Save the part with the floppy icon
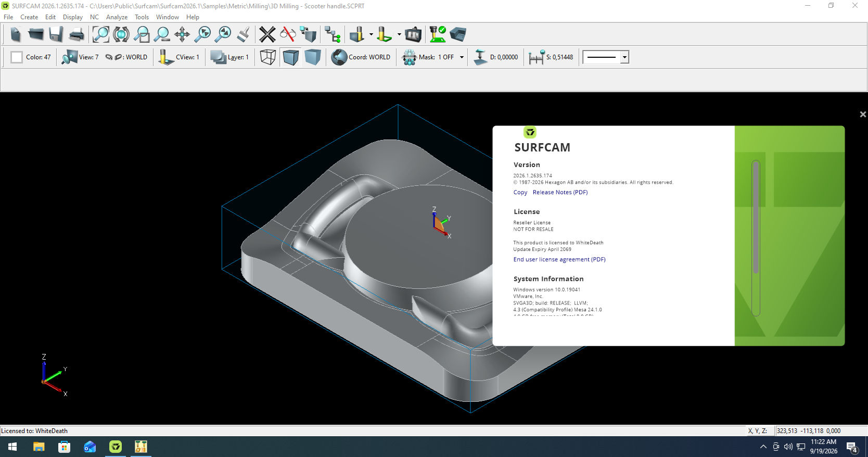 point(56,35)
